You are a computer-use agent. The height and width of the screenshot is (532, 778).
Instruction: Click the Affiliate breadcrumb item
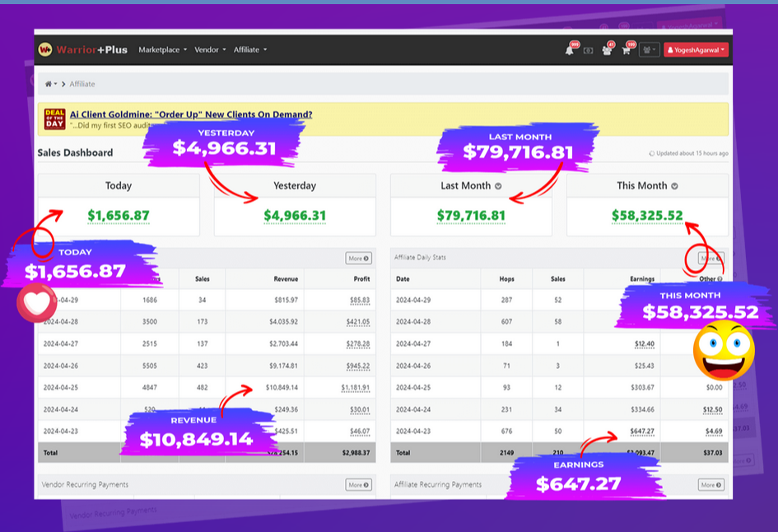tap(82, 84)
